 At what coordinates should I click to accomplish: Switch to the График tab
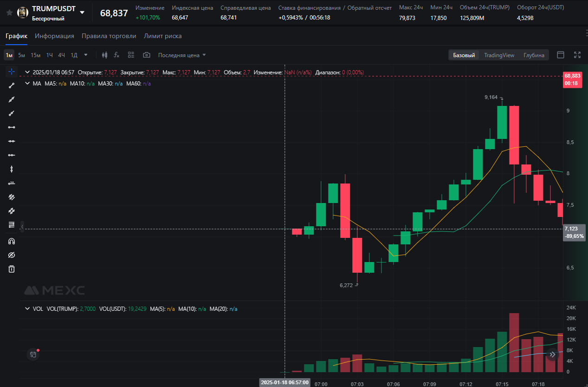[x=16, y=36]
